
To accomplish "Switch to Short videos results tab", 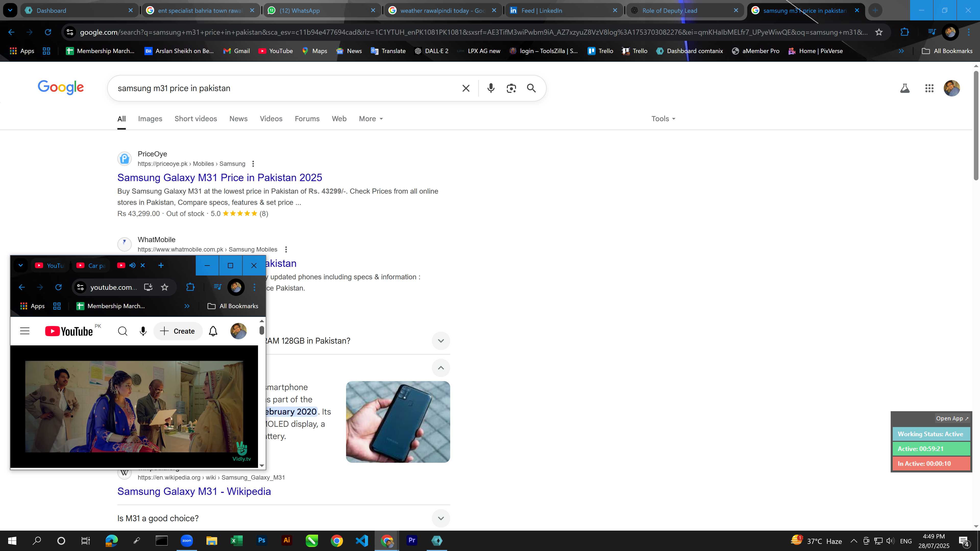I will coord(195,119).
